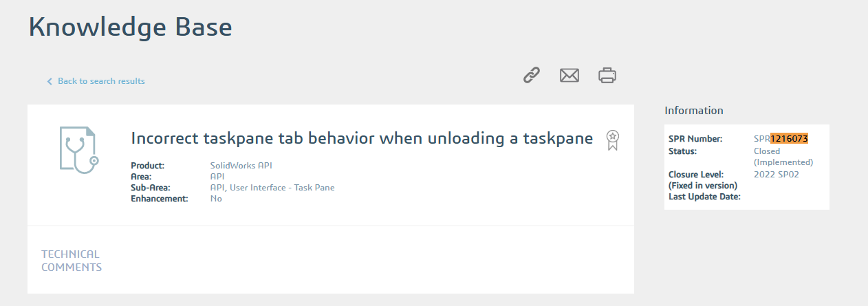Click the 2022 SP02 closure level value

776,175
